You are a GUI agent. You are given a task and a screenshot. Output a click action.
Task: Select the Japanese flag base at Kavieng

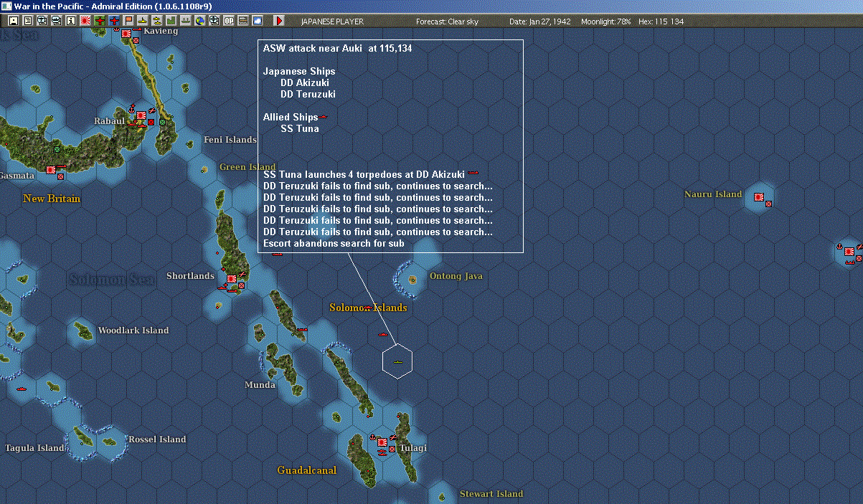(126, 34)
